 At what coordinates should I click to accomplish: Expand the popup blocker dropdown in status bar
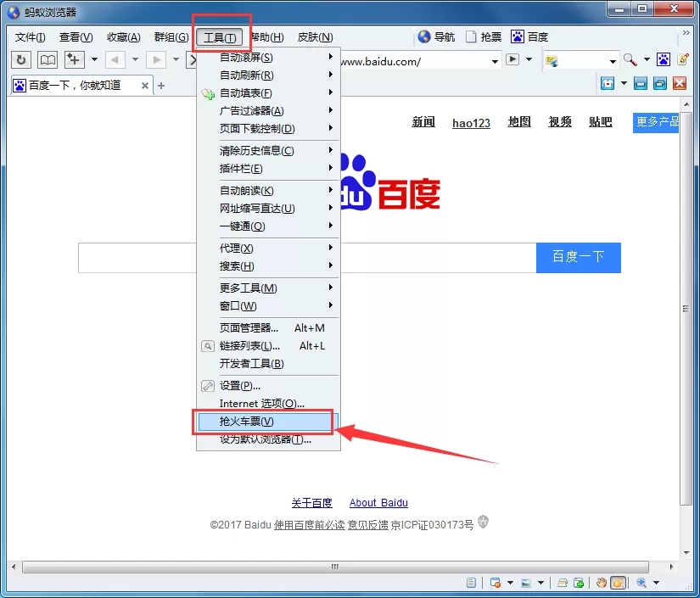tap(510, 583)
